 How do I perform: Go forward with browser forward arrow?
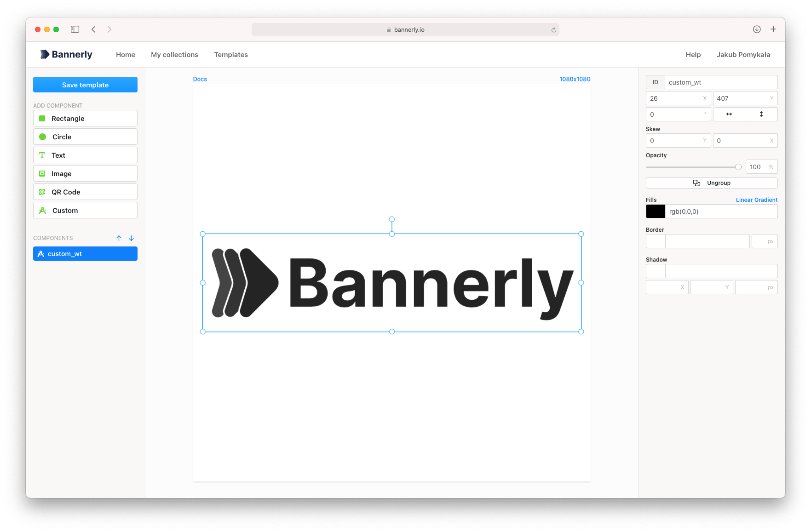pyautogui.click(x=109, y=29)
